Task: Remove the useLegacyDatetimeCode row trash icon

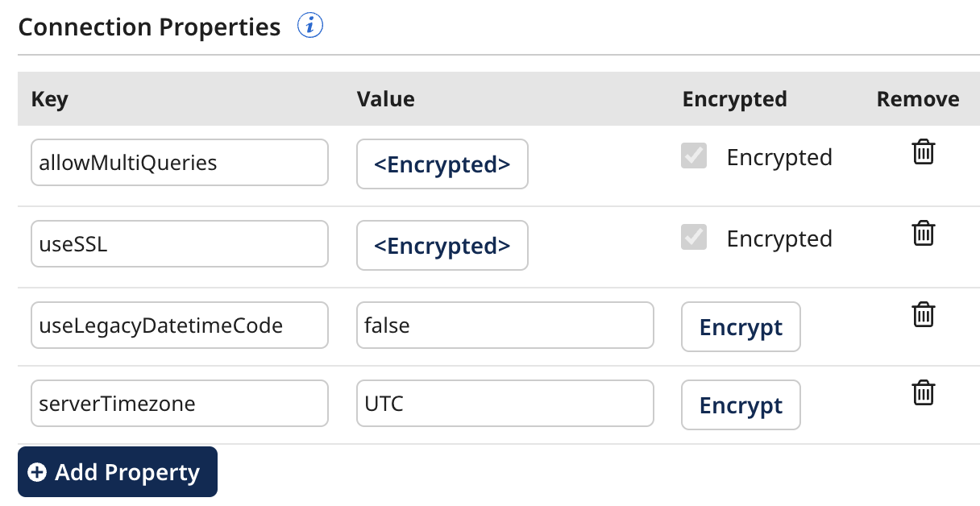Action: tap(923, 314)
